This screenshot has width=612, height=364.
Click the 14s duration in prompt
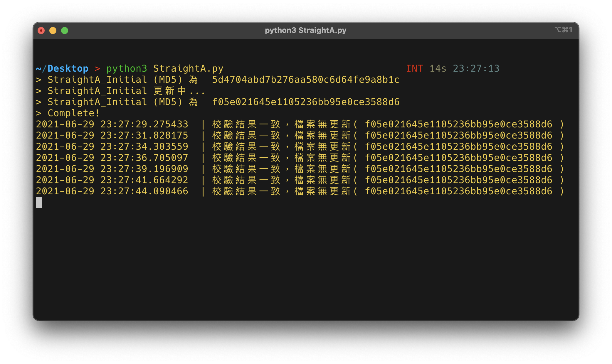tap(438, 68)
